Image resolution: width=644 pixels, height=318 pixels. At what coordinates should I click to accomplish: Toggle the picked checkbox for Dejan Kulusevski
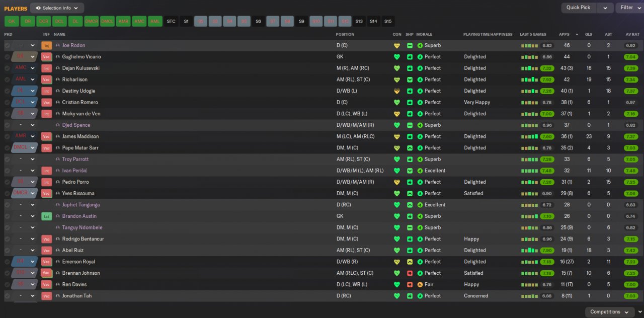click(x=7, y=68)
